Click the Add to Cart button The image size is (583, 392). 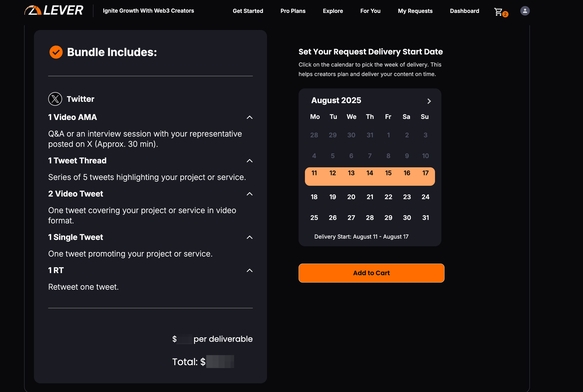coord(371,273)
